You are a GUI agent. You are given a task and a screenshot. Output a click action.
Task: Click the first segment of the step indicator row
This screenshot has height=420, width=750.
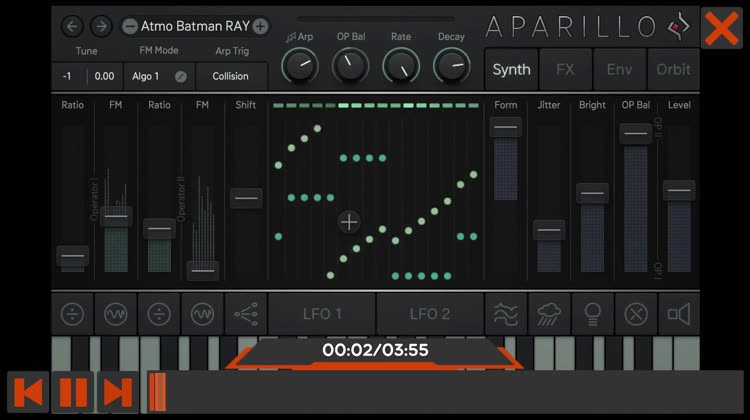tap(278, 106)
